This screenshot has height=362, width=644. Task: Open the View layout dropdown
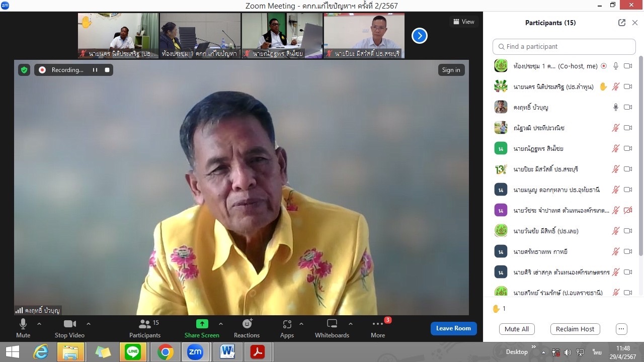tap(463, 22)
